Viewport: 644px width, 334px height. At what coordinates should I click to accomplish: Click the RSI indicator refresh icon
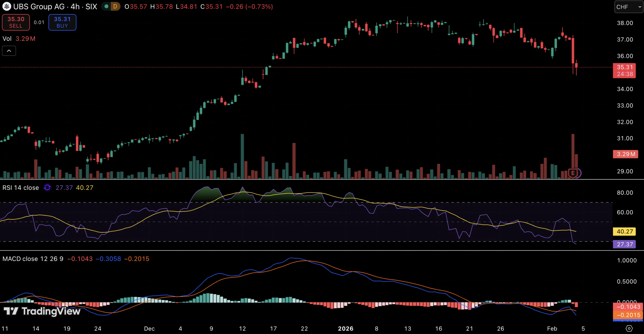pyautogui.click(x=47, y=188)
